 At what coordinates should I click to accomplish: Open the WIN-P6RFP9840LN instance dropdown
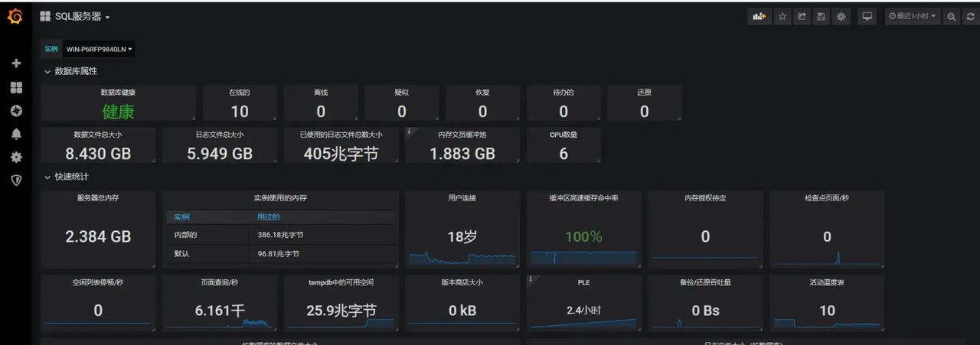(x=100, y=49)
